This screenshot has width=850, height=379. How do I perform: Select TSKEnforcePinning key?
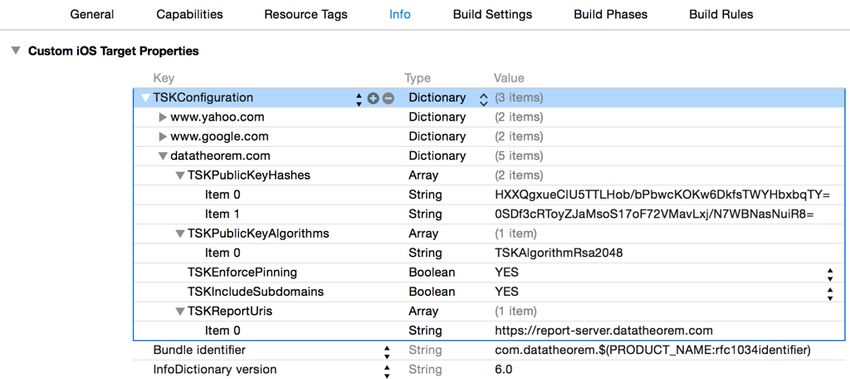[242, 273]
